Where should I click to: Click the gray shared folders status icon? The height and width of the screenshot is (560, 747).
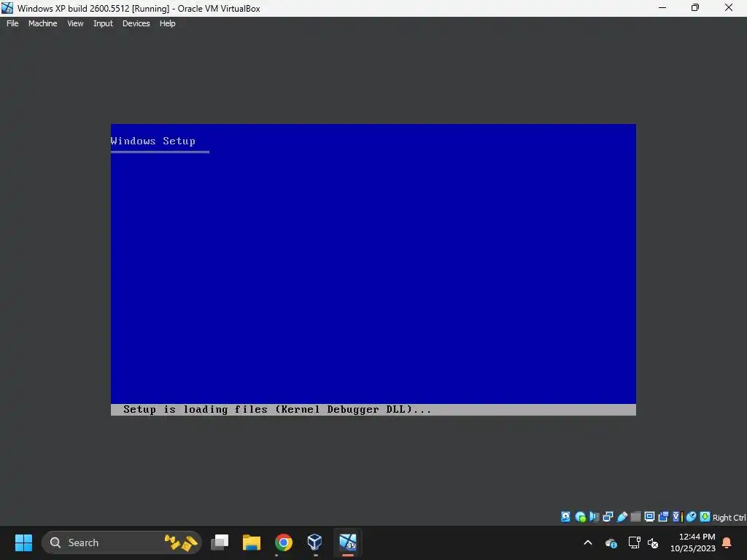(635, 517)
